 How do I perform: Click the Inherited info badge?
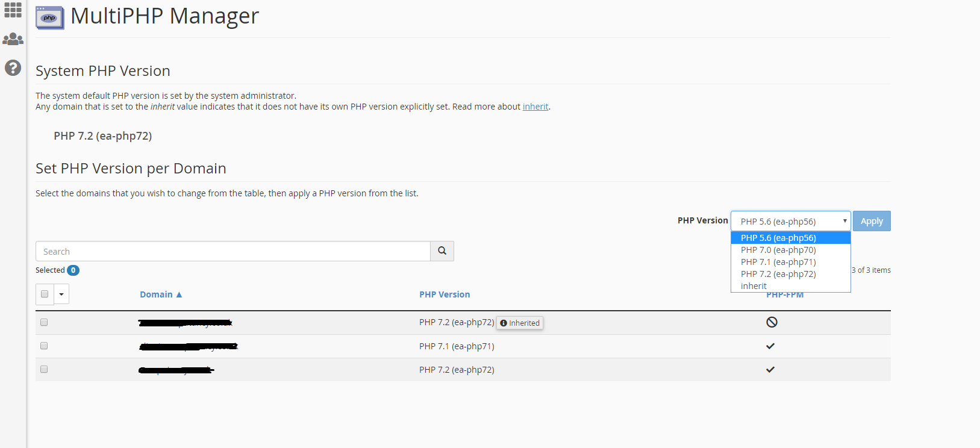[520, 323]
